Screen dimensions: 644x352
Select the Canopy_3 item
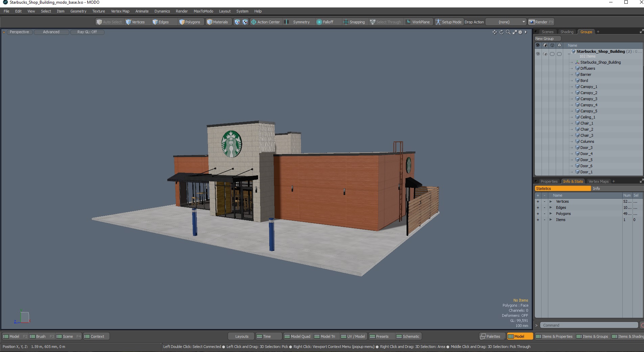click(589, 99)
